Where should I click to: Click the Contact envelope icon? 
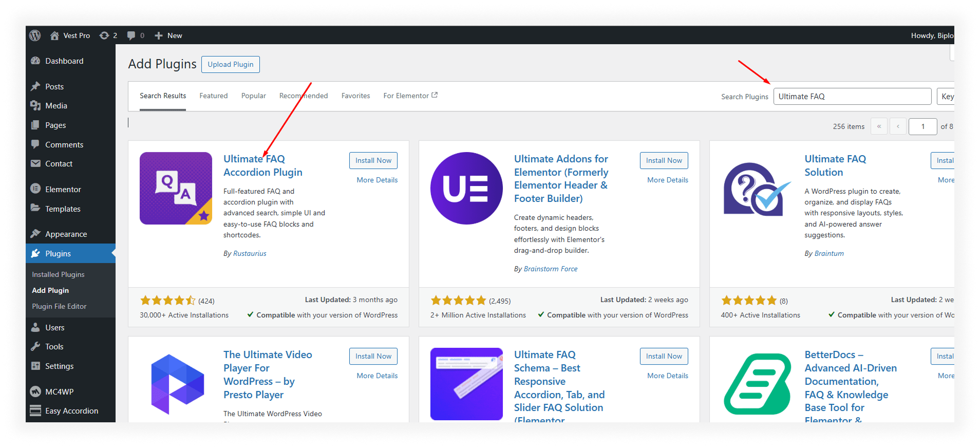(x=35, y=163)
